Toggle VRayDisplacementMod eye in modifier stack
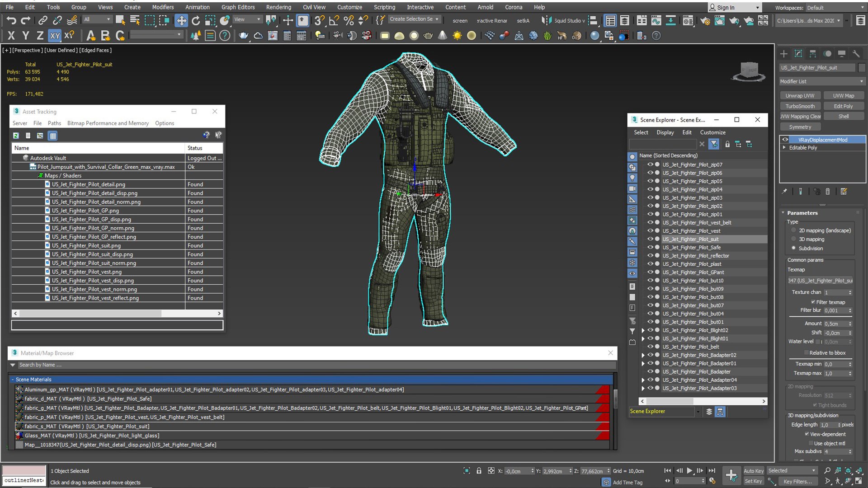The width and height of the screenshot is (868, 488). pyautogui.click(x=785, y=140)
